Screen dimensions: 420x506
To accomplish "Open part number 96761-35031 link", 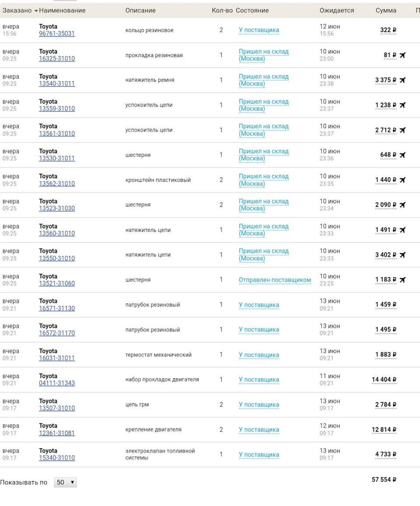I will tap(57, 34).
